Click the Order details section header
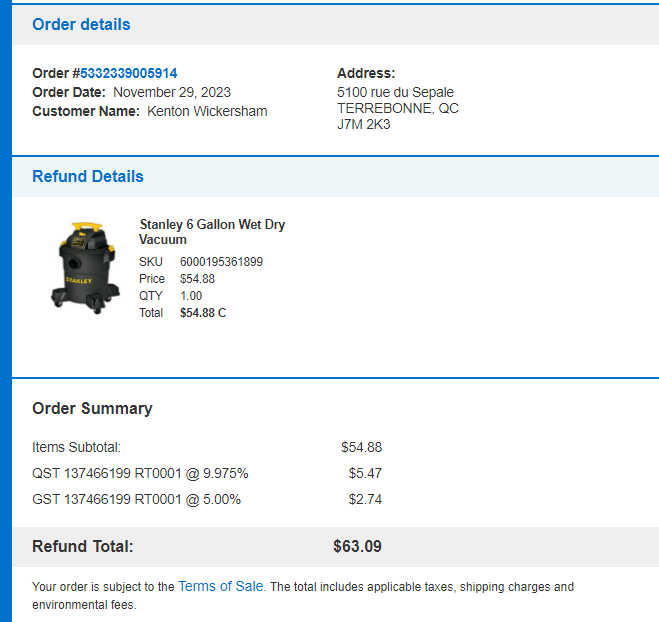This screenshot has width=659, height=622. [x=81, y=24]
